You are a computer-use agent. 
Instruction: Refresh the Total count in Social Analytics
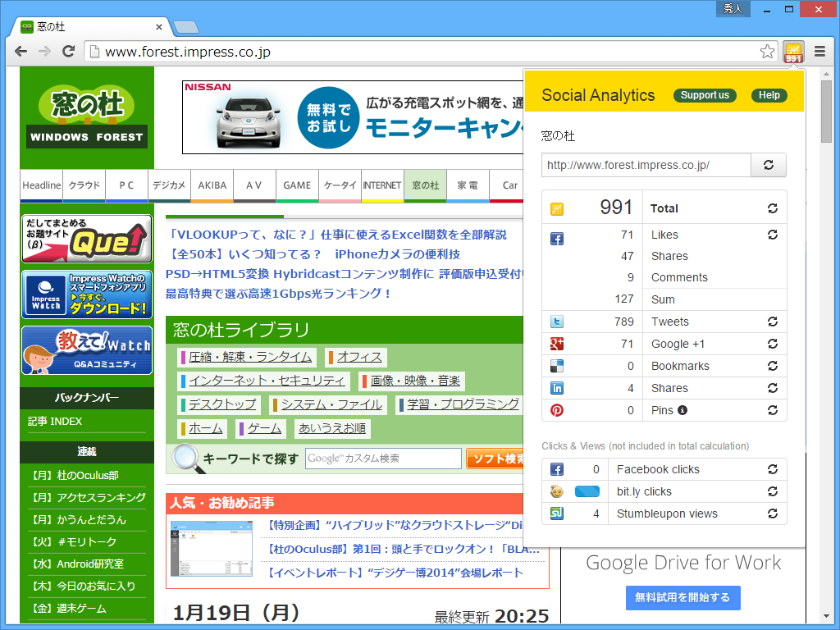pyautogui.click(x=772, y=208)
